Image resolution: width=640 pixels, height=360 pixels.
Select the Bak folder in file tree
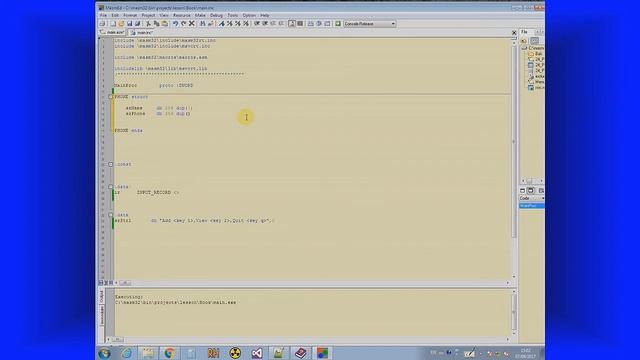point(535,53)
